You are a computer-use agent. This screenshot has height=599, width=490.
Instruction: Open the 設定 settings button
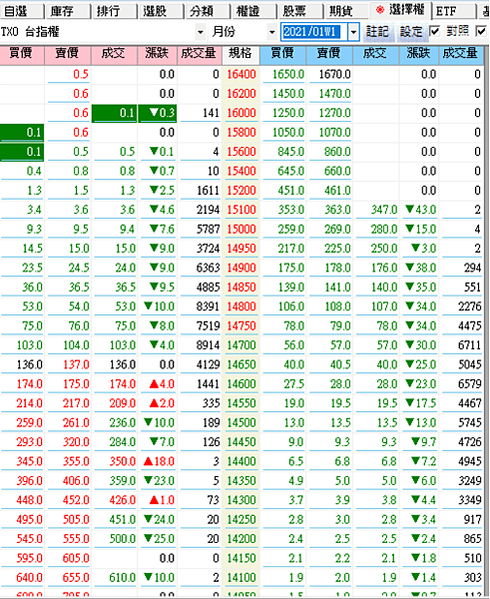pyautogui.click(x=411, y=32)
